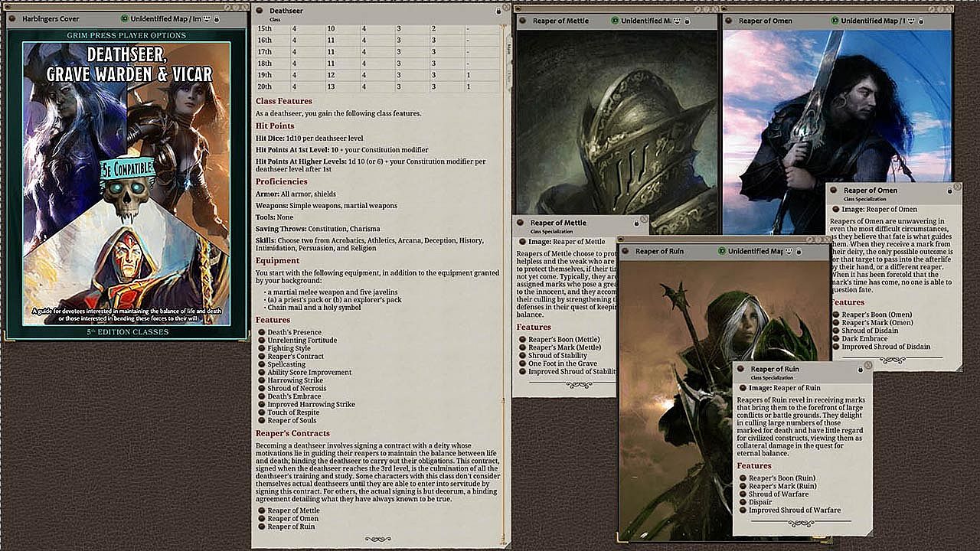
Task: Toggle the lock on the Deathseer class sheet
Action: [x=498, y=11]
